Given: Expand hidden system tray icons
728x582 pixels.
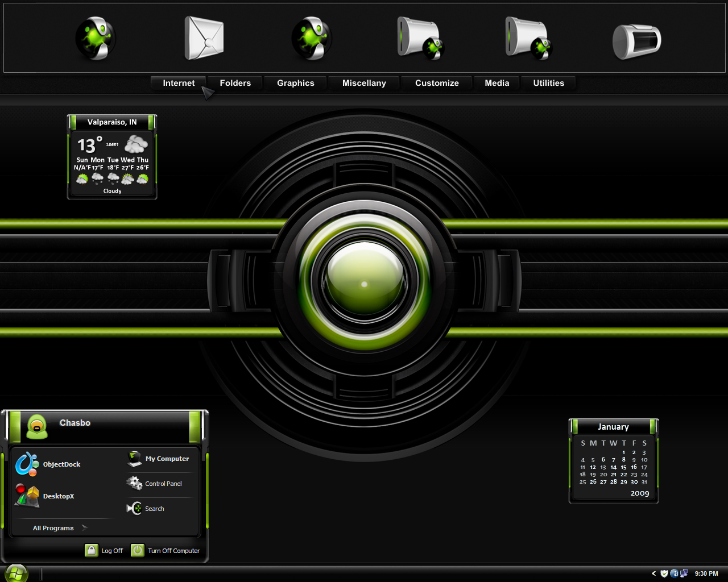Looking at the screenshot, I should [x=653, y=573].
